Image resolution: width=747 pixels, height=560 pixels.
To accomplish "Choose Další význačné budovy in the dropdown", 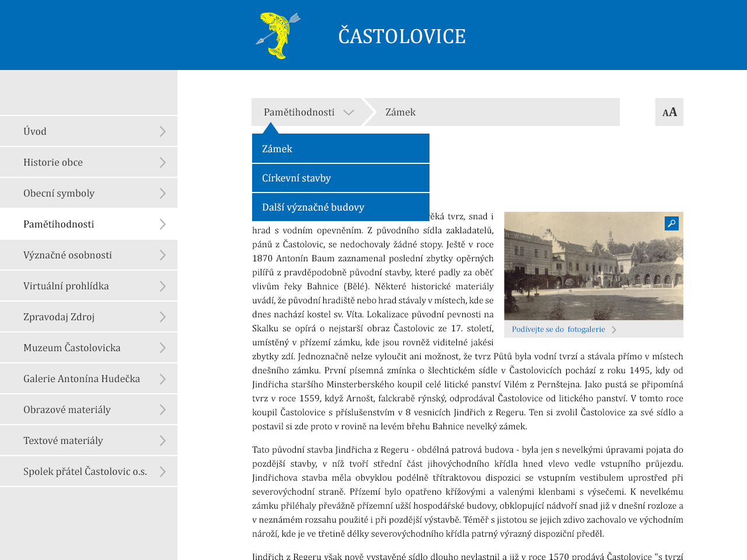I will (341, 207).
